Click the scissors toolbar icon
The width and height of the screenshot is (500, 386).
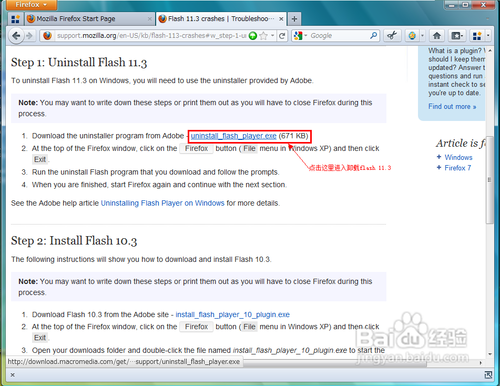click(392, 35)
